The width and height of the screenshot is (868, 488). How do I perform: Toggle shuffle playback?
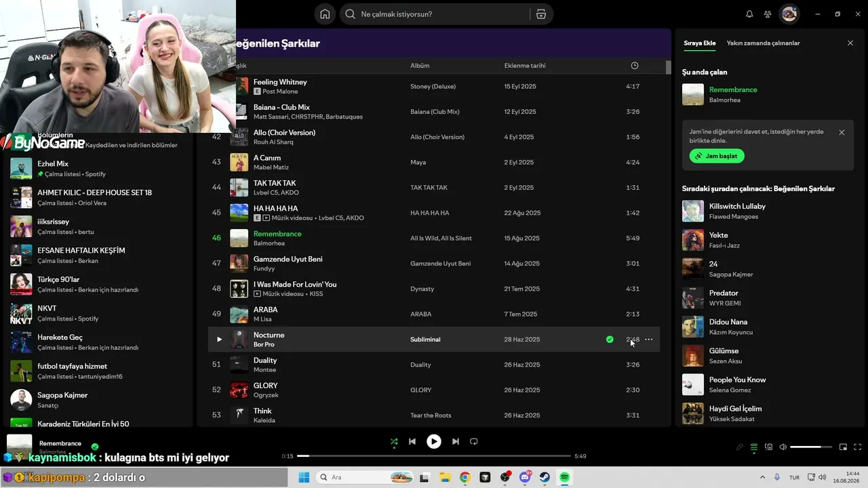click(394, 442)
